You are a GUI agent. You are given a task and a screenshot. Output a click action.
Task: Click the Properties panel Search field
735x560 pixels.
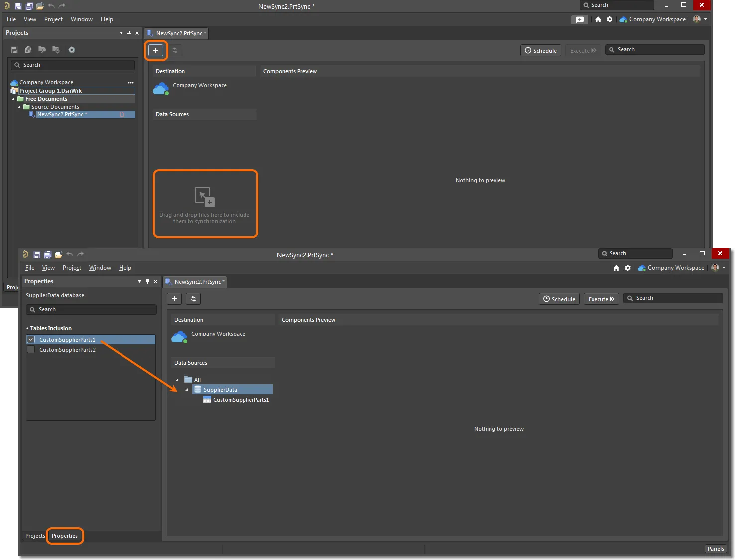click(91, 309)
